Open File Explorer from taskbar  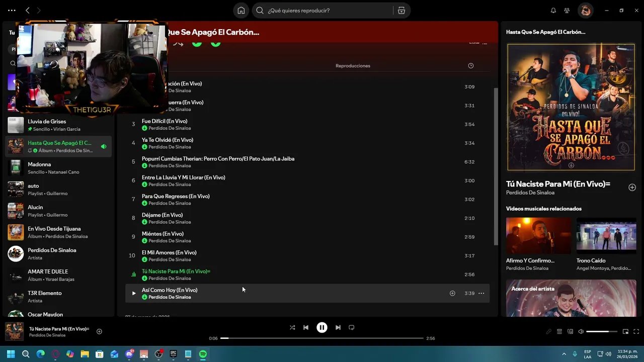point(85,354)
